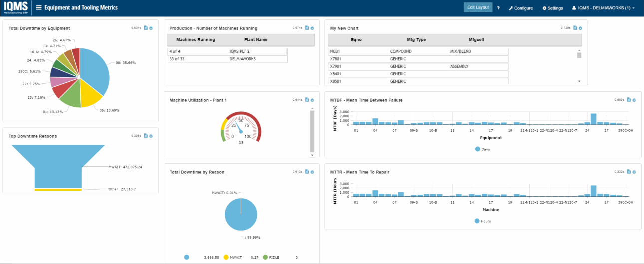The height and width of the screenshot is (264, 644).
Task: Click export icon on Machine Utilization widget
Action: tap(307, 100)
